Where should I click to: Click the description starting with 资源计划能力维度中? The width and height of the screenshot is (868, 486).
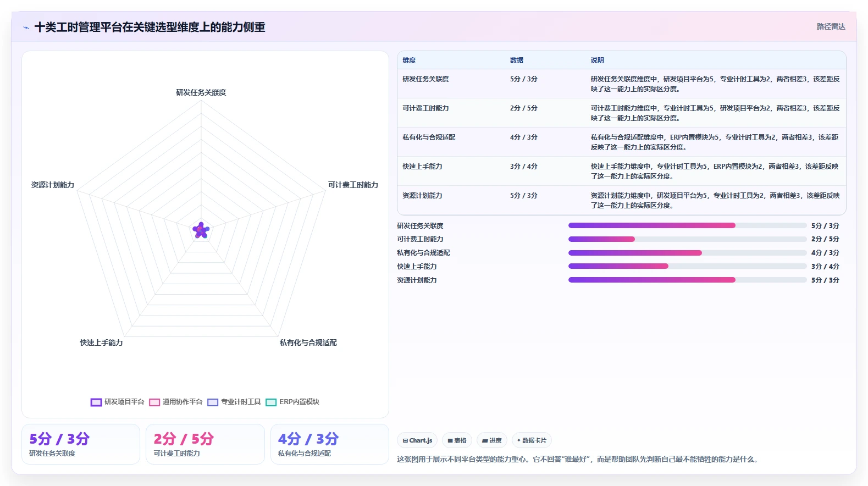pyautogui.click(x=715, y=200)
